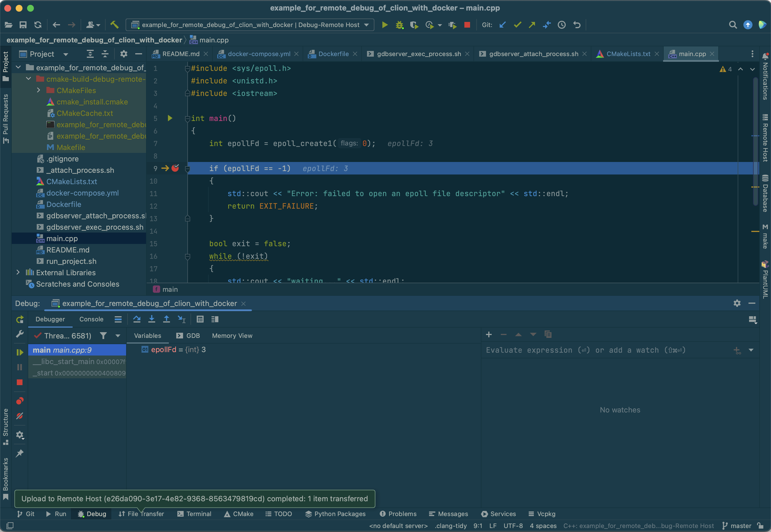Click the master git branch widget

[x=737, y=526]
